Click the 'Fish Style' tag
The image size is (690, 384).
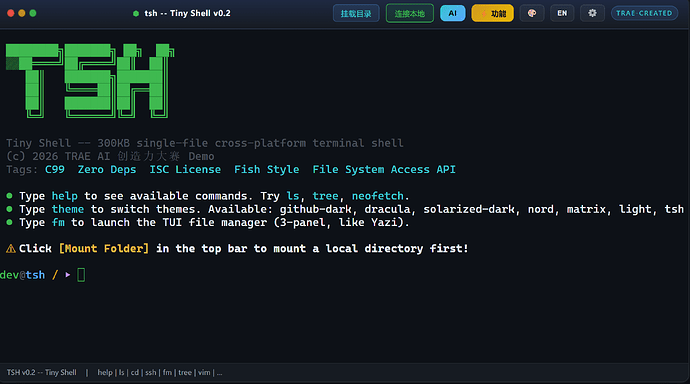click(x=267, y=169)
